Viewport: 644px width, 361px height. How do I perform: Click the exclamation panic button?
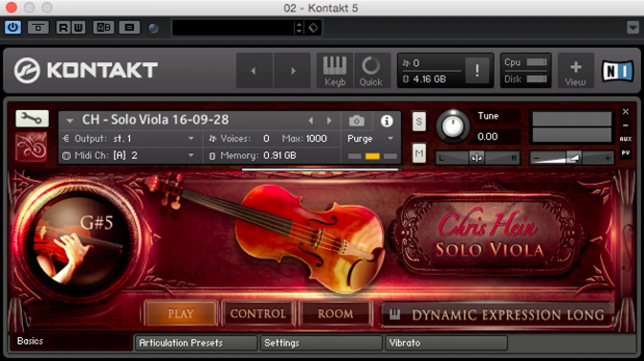click(477, 71)
